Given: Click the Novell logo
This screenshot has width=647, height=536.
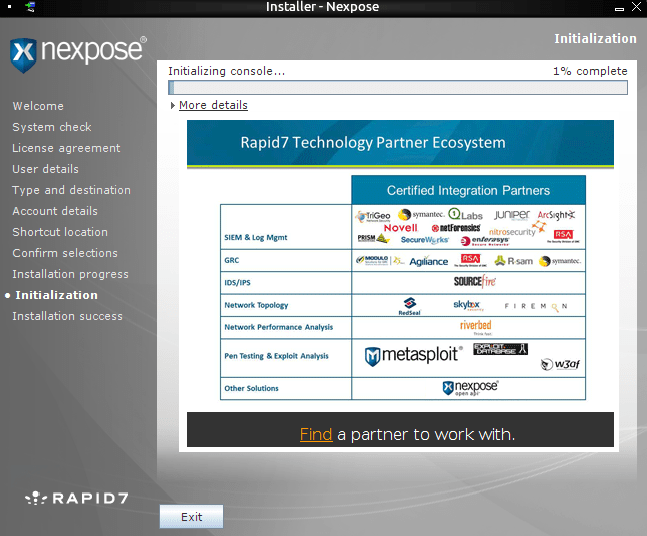Looking at the screenshot, I should pos(401,228).
